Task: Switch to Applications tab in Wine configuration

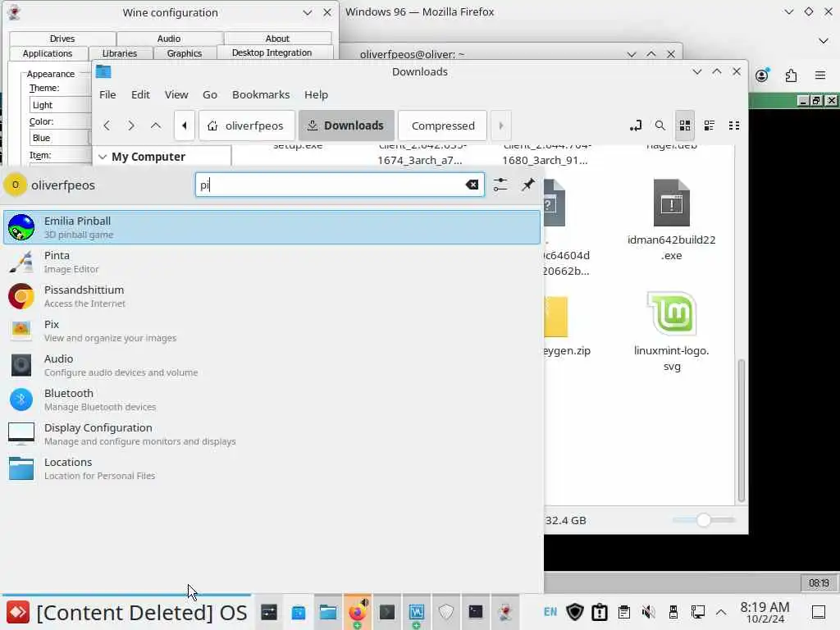Action: [x=47, y=53]
